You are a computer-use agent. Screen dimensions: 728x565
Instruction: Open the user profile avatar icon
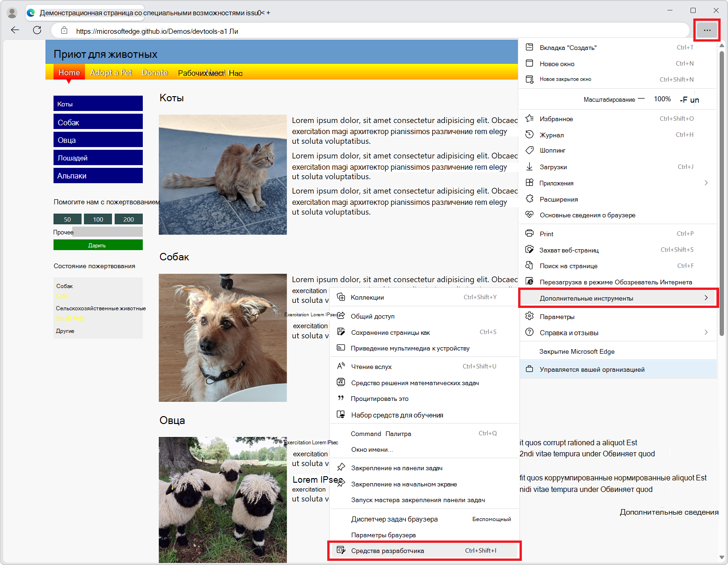point(12,13)
